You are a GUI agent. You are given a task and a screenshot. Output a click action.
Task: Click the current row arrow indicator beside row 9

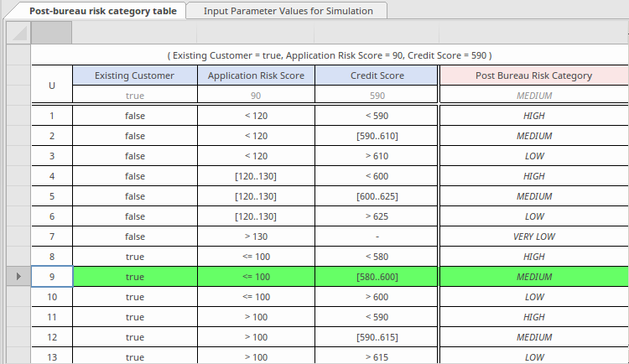[x=18, y=276]
